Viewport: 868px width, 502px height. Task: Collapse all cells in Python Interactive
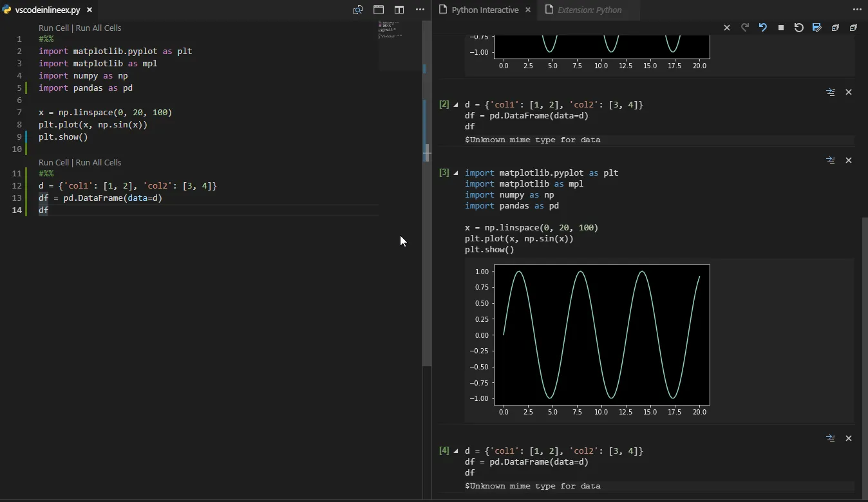(x=853, y=28)
